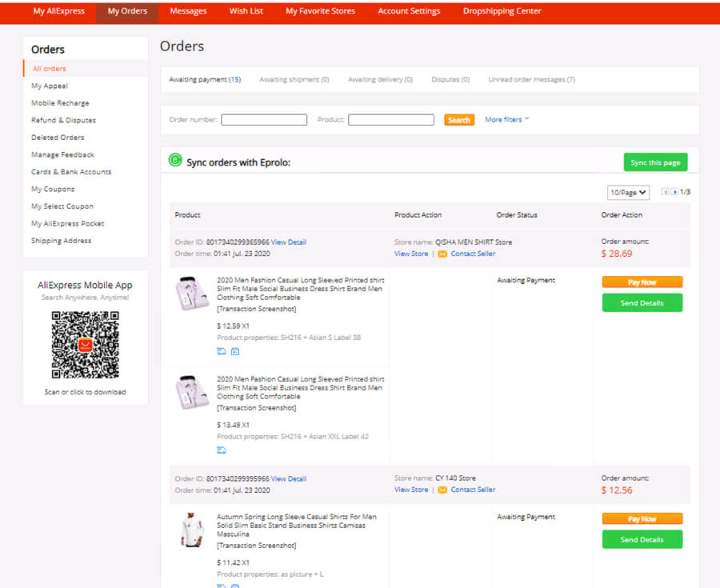Open Wish List

pyautogui.click(x=246, y=11)
